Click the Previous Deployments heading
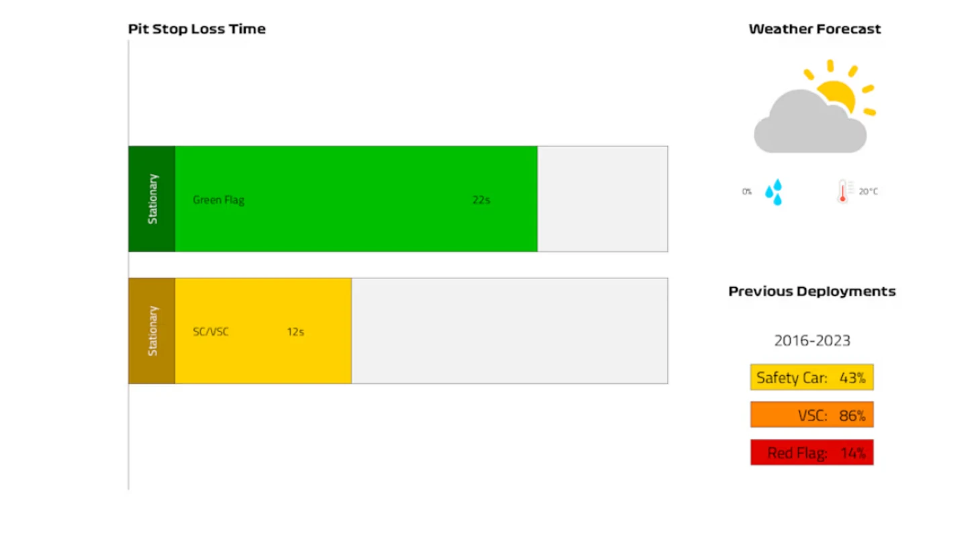980x547 pixels. 812,291
